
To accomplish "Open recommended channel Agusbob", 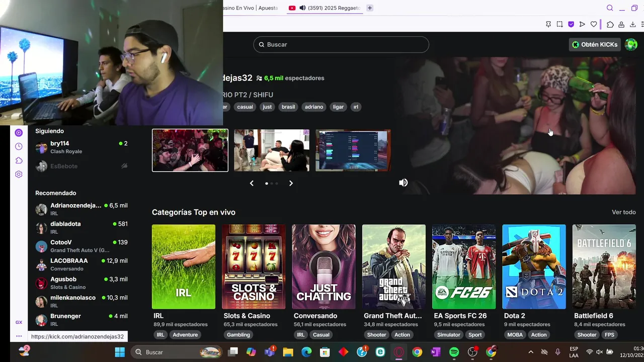I will click(82, 283).
